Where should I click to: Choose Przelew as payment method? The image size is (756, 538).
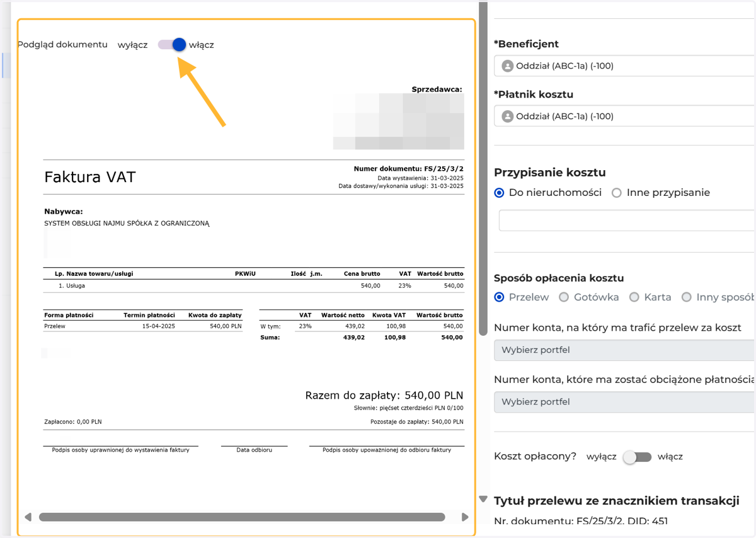click(500, 297)
